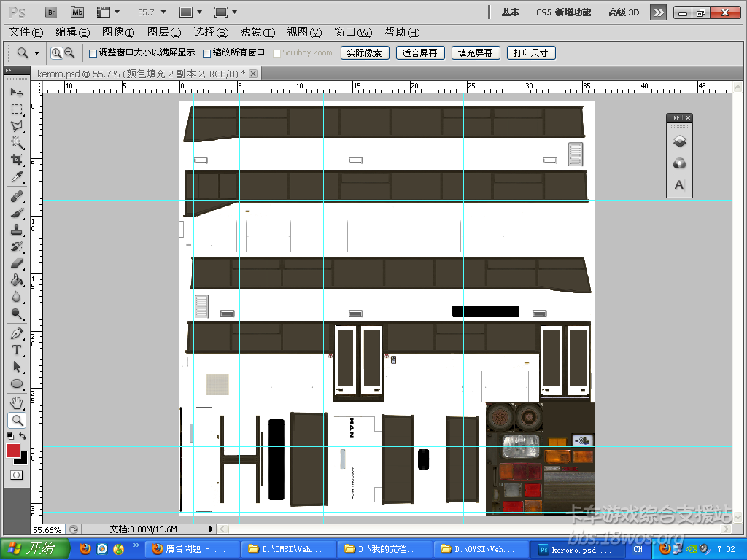Pick the Eyedropper tool
This screenshot has height=560, width=747.
(16, 177)
